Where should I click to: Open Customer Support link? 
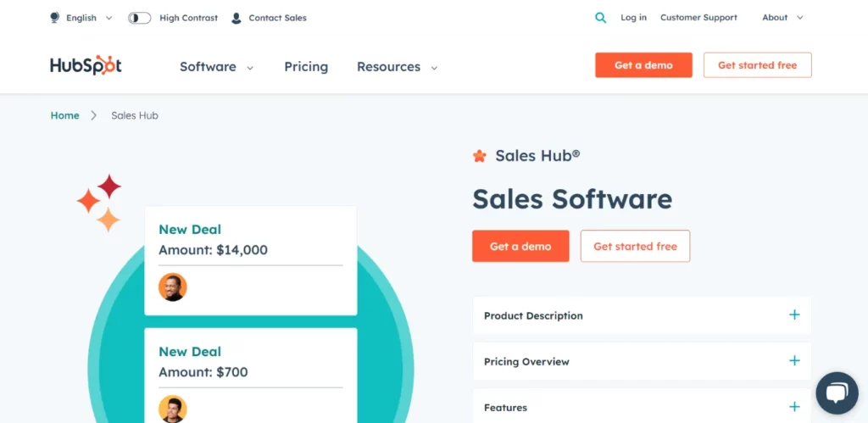point(698,18)
